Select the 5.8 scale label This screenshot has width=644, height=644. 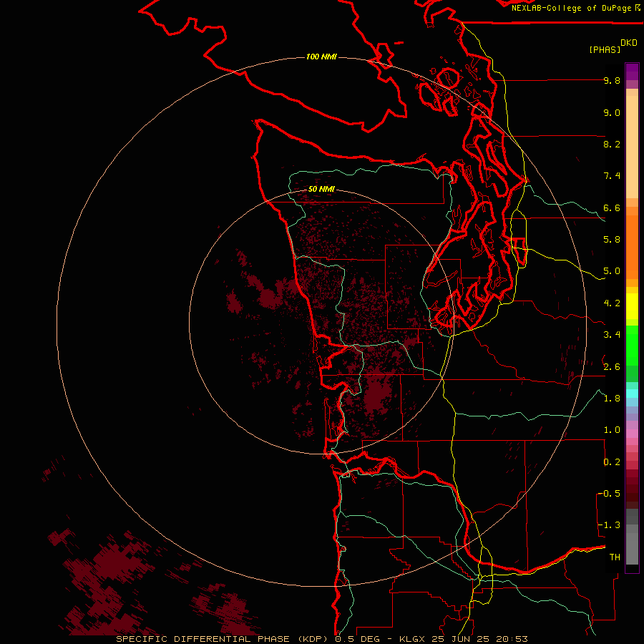click(x=612, y=240)
